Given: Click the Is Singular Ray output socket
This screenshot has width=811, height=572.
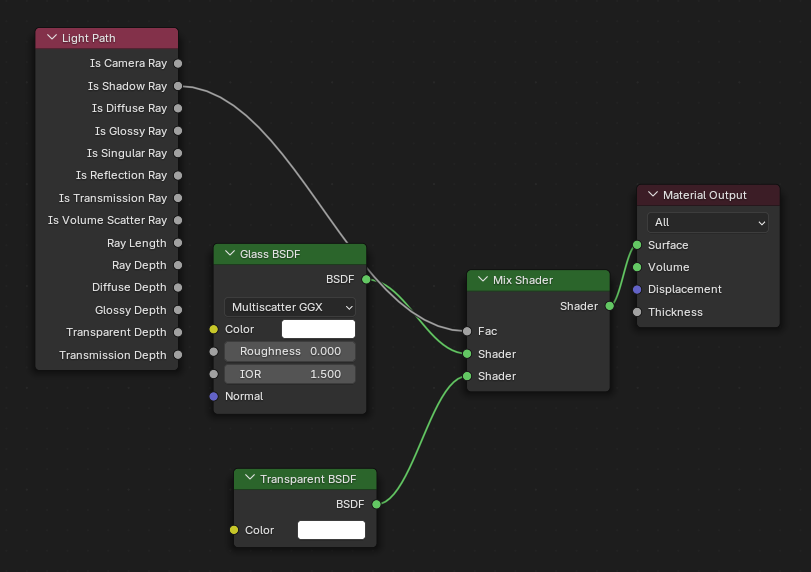Looking at the screenshot, I should coord(178,153).
